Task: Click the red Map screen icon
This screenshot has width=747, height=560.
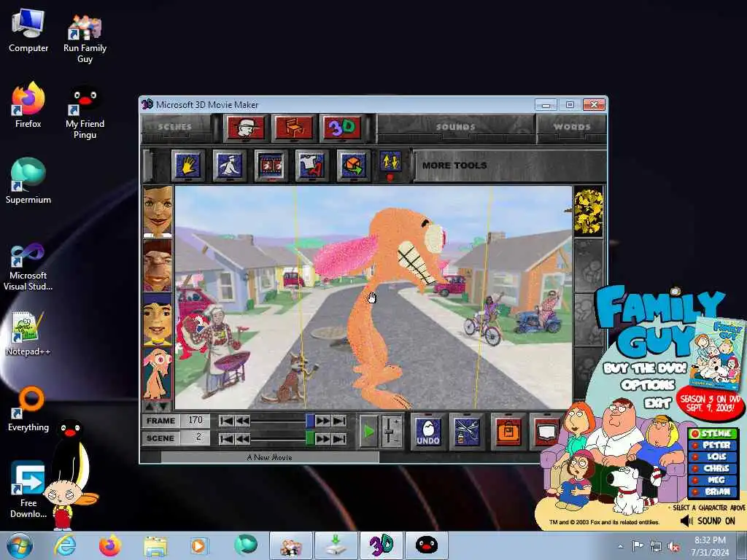Action: click(x=546, y=432)
